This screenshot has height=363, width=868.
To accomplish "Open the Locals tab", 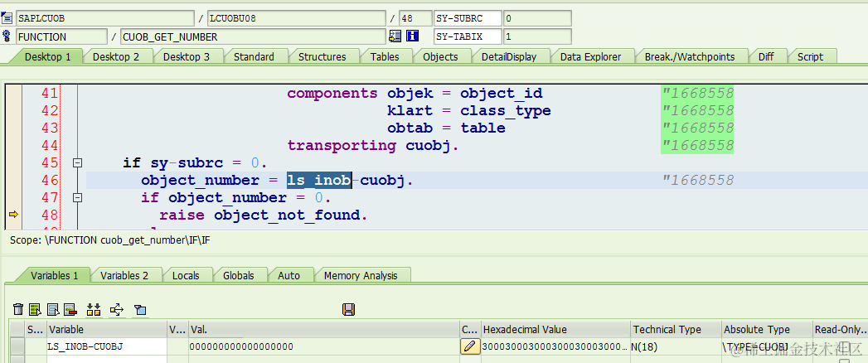I will pos(186,275).
